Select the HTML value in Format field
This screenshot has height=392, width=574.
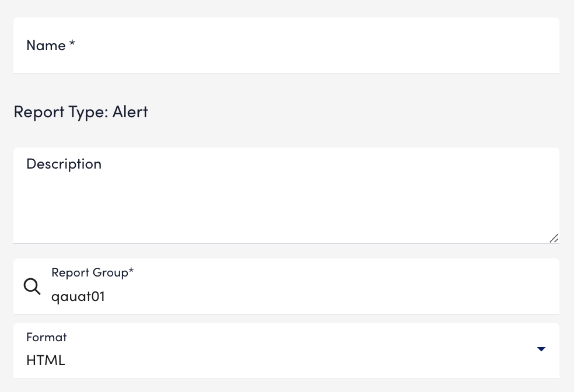[x=45, y=360]
